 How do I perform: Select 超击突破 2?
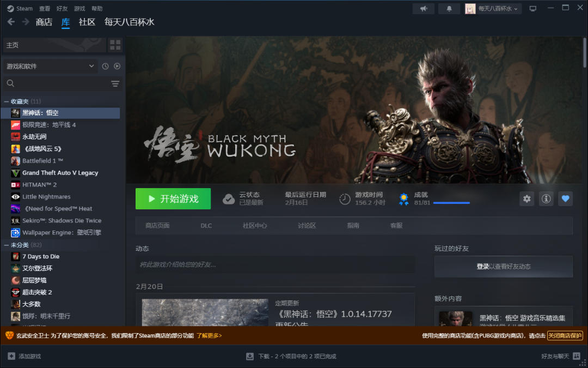pyautogui.click(x=60, y=292)
